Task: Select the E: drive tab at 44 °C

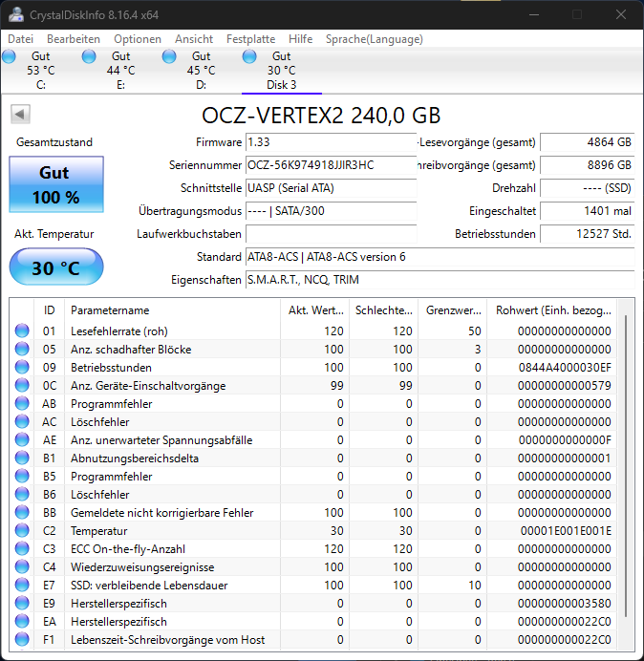Action: tap(120, 71)
